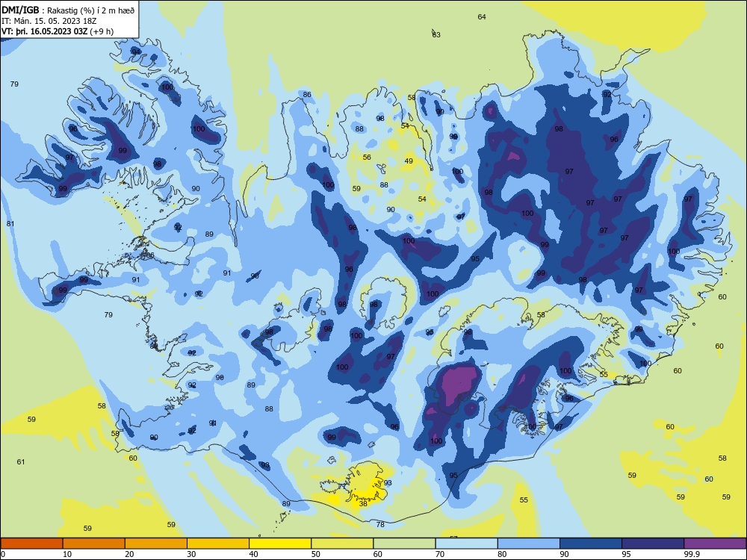This screenshot has width=747, height=560.
Task: Click the legend tick label '80'
Action: [502, 554]
